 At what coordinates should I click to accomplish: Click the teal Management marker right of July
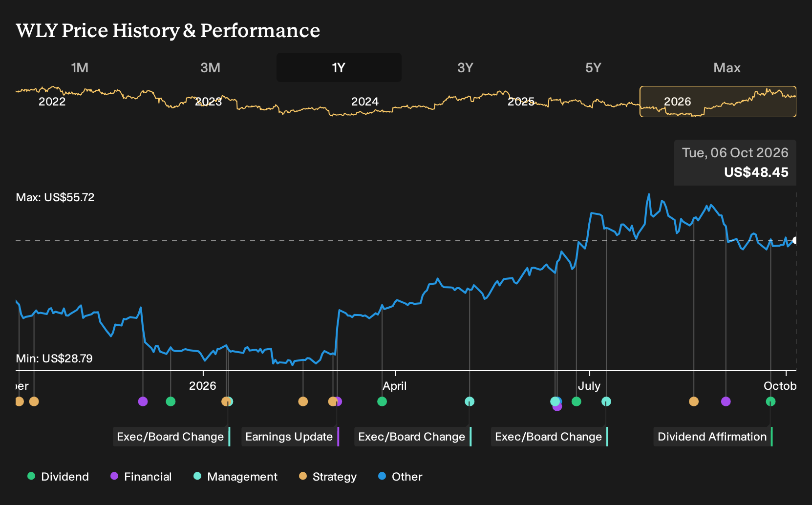pos(606,401)
